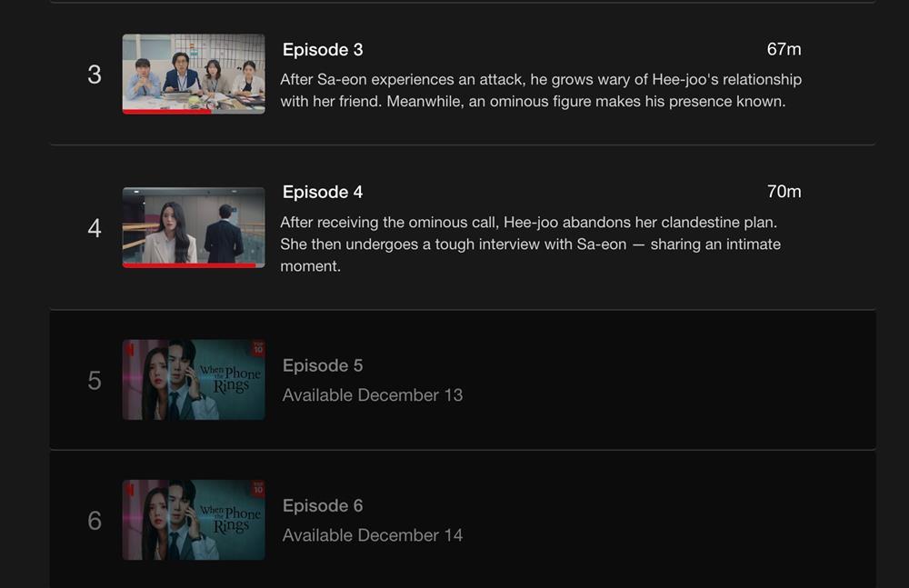Select the episode number 5 label
The height and width of the screenshot is (588, 909).
coord(95,381)
